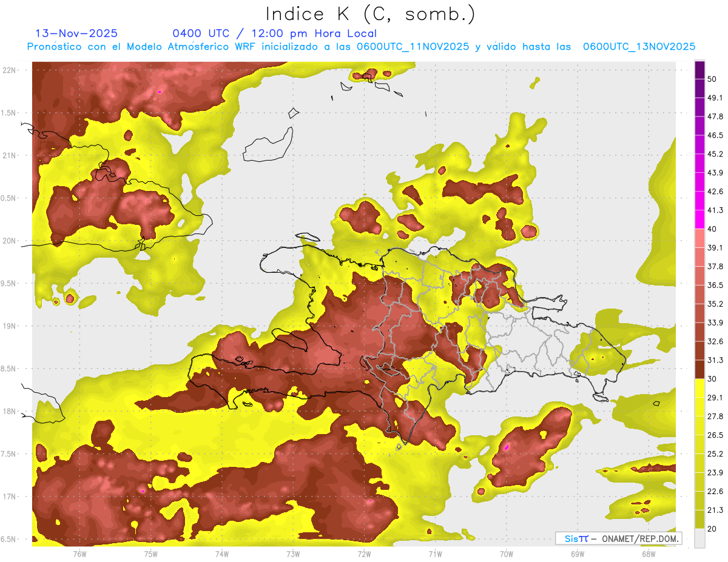The image size is (728, 562).
Task: Click the longitude label "69W"
Action: pyautogui.click(x=578, y=554)
